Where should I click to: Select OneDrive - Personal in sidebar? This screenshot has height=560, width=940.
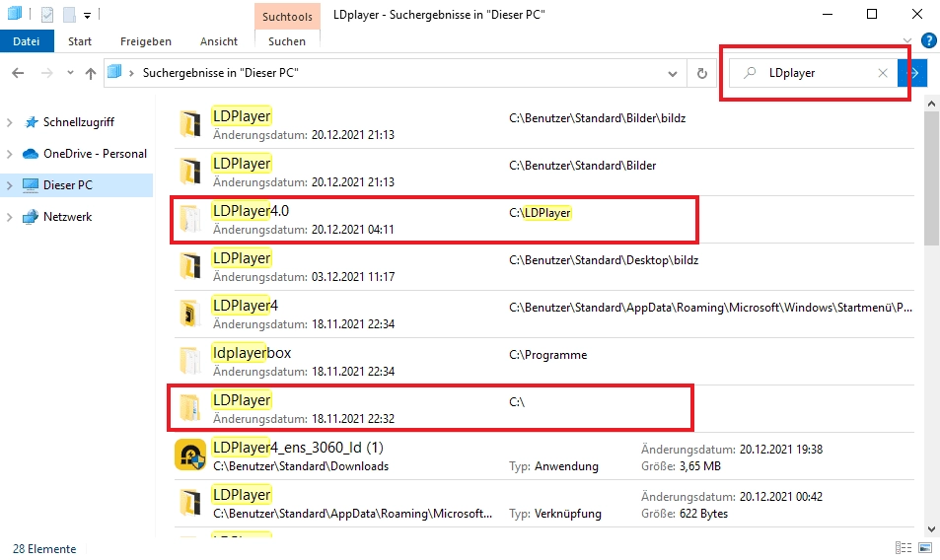tap(95, 154)
